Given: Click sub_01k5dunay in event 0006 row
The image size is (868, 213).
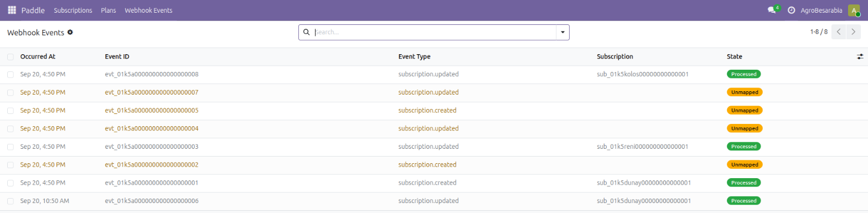Looking at the screenshot, I should 644,201.
